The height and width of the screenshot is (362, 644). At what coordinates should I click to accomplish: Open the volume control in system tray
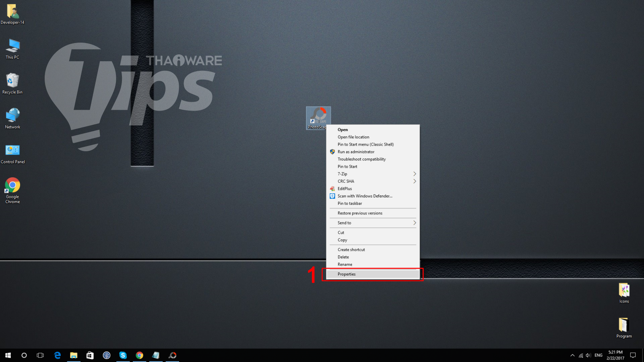point(588,355)
